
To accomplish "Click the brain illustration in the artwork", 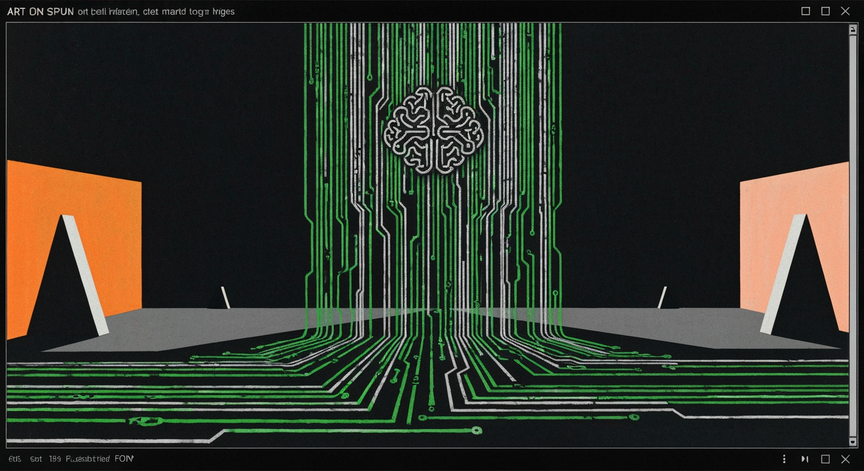I will click(434, 129).
